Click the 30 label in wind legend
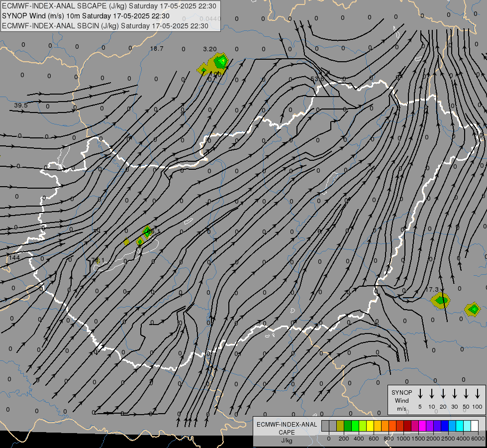Viewport: 487px width, 448px height. point(454,407)
